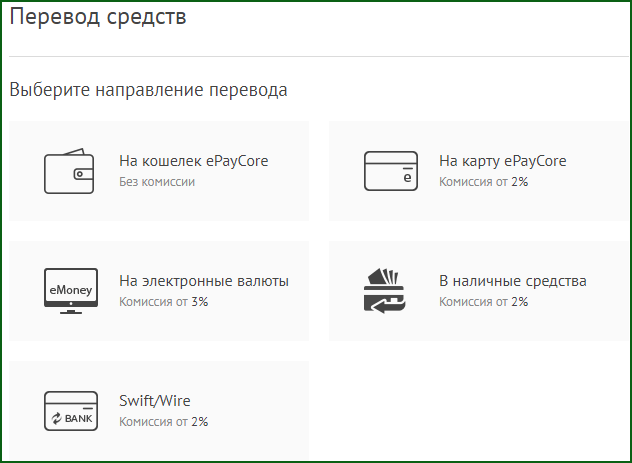Choose "На электронные валюты" transfer

(x=159, y=291)
